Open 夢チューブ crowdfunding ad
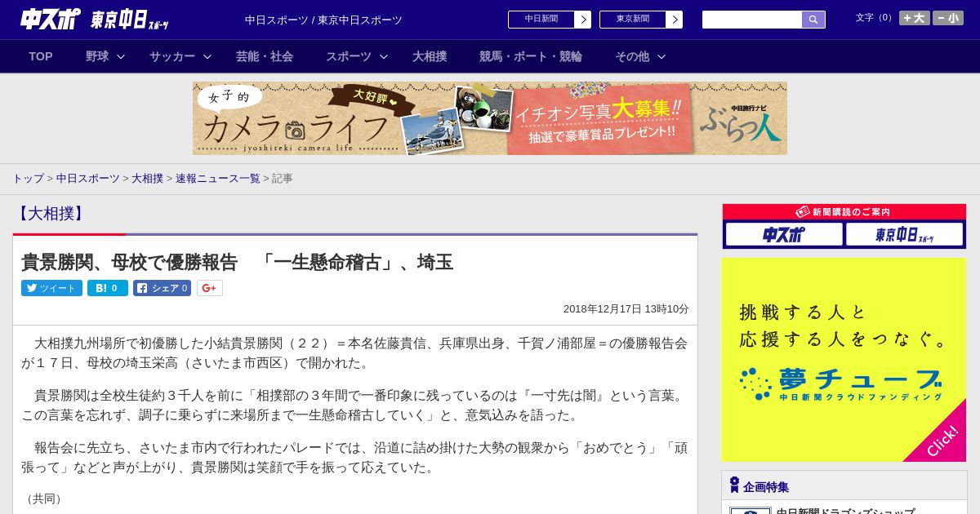 coord(844,360)
